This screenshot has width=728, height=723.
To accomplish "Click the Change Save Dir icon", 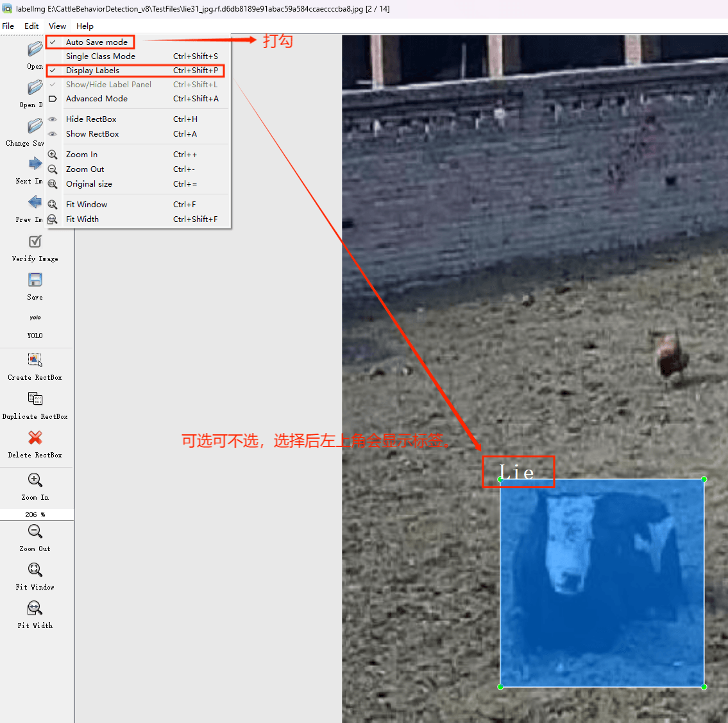I will (35, 126).
